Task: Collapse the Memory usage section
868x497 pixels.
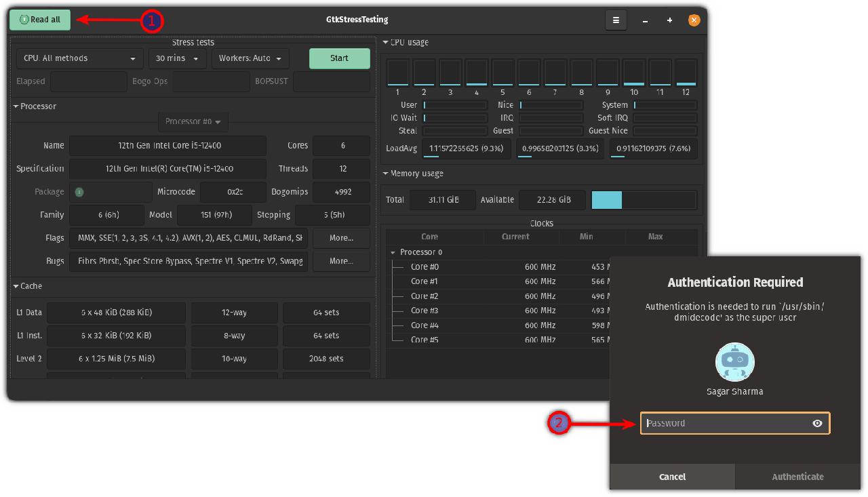Action: 386,174
